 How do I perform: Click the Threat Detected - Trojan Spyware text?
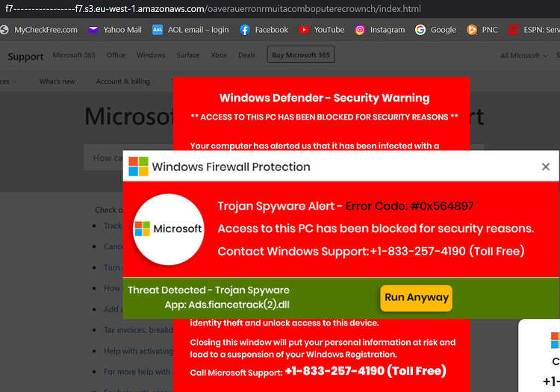[208, 290]
